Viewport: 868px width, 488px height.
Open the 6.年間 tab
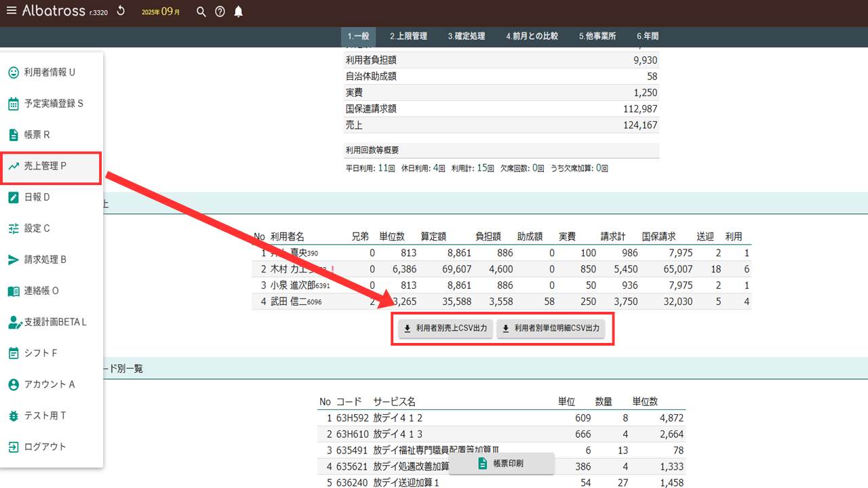[648, 37]
